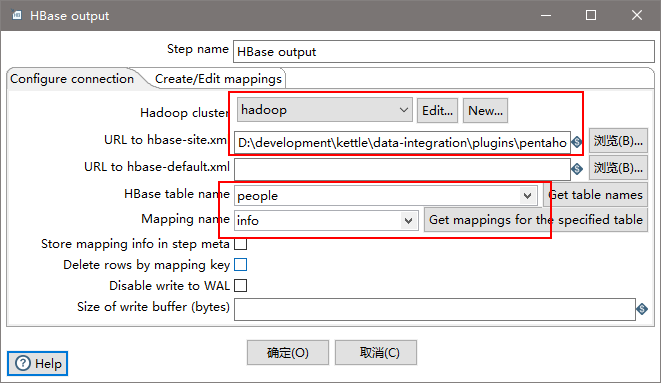The image size is (661, 383).
Task: Click variable icon beside hbase-default.xml URL field
Action: pos(577,169)
